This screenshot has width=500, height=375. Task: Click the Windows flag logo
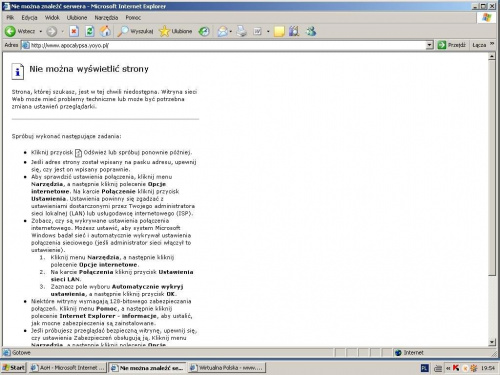point(486,17)
